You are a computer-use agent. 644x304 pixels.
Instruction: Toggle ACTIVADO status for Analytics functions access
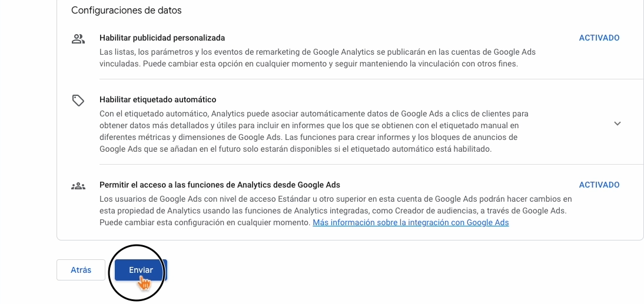[x=599, y=185]
